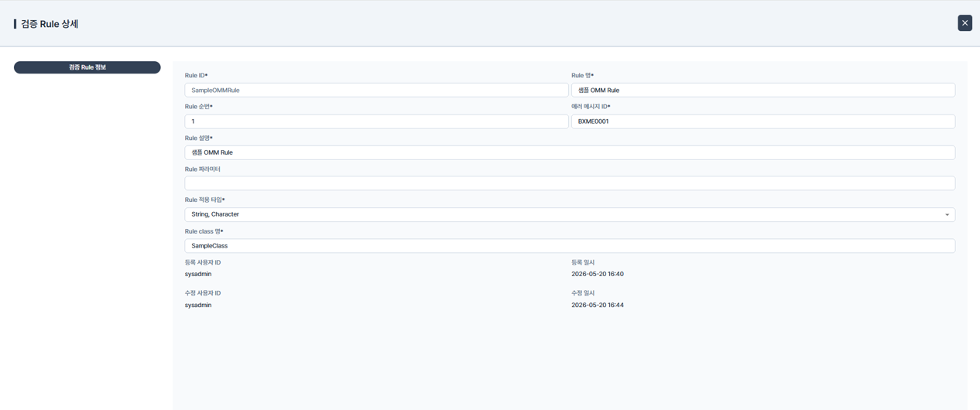Edit the Rule 명 input field
The width and height of the screenshot is (980, 410).
coord(763,91)
